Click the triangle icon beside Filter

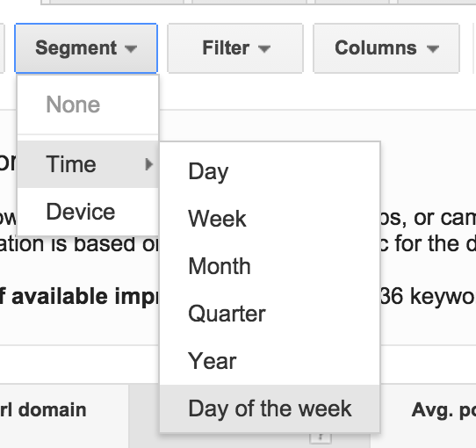click(263, 48)
